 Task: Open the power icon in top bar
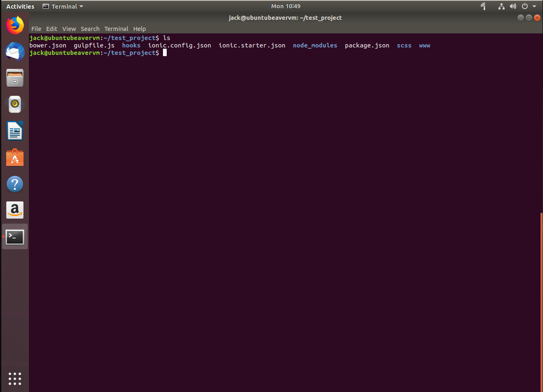525,6
